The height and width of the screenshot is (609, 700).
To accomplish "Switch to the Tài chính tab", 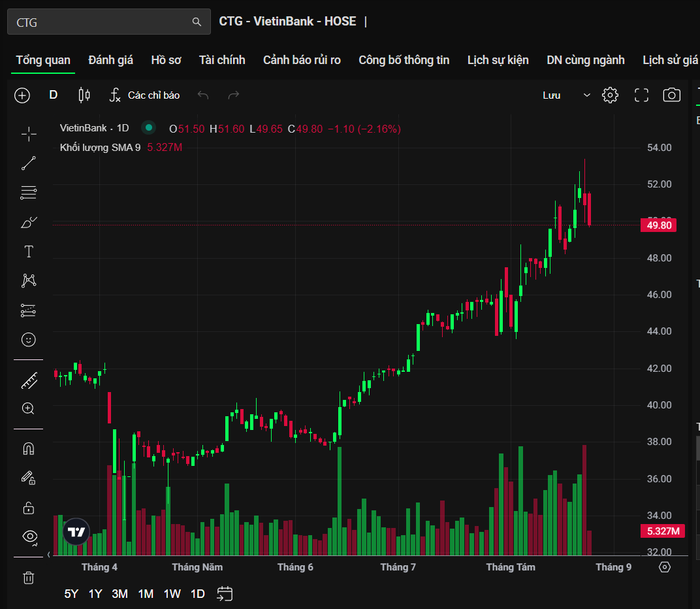I will click(x=222, y=60).
